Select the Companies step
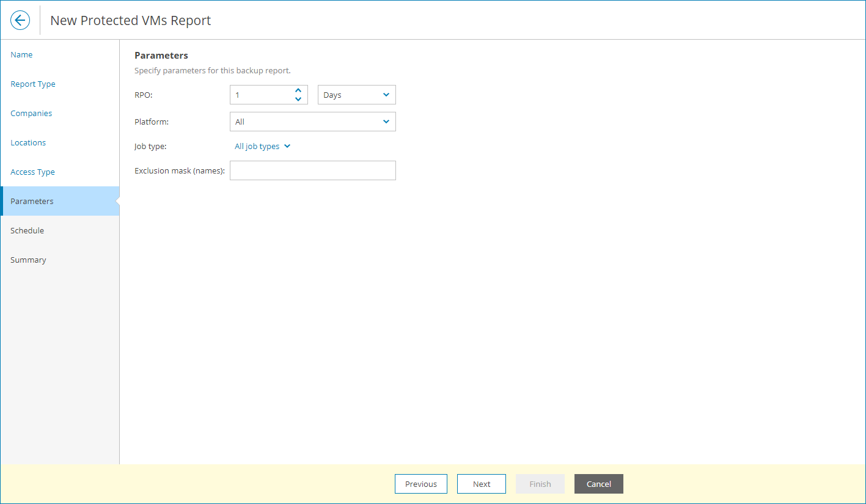866x504 pixels. (31, 113)
